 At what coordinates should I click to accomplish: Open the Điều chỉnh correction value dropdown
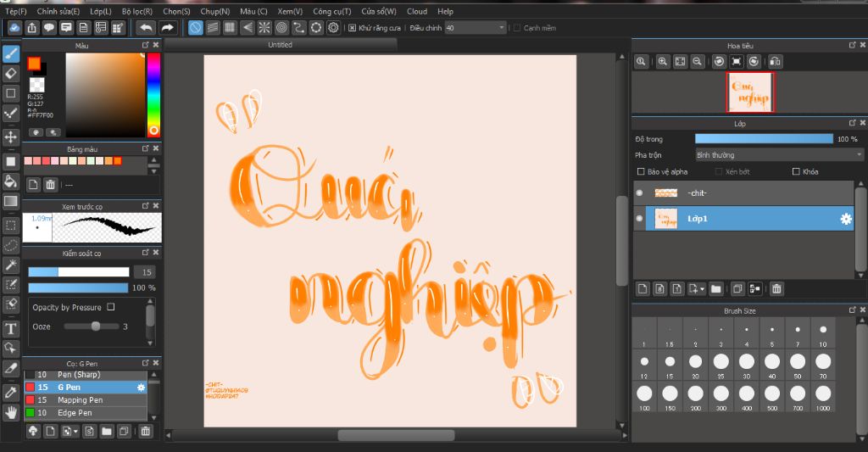pyautogui.click(x=503, y=28)
